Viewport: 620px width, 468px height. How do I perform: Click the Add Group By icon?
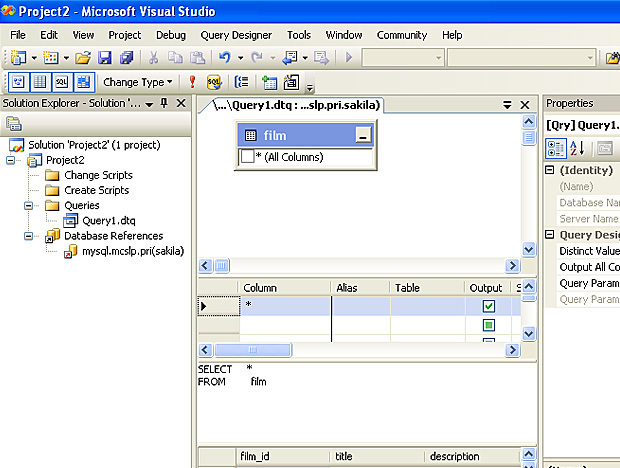242,82
